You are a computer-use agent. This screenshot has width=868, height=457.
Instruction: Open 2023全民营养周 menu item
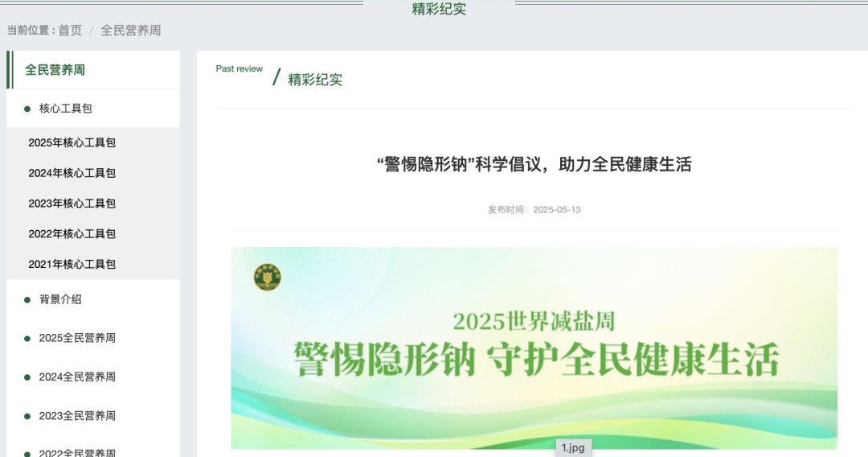(77, 416)
